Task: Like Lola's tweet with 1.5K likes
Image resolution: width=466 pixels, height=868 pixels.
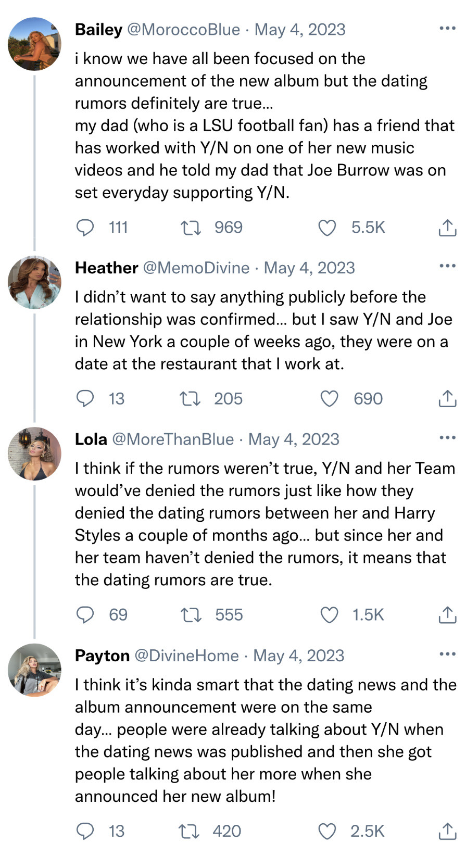Action: coord(329,615)
